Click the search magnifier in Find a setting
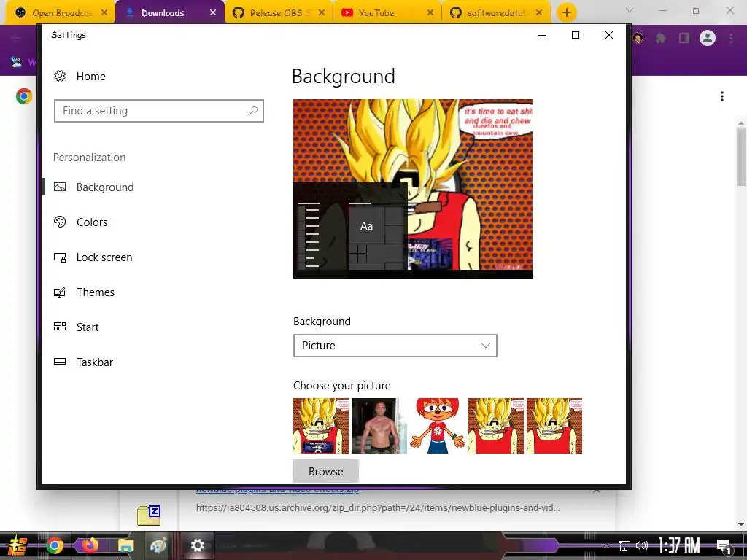Screen dimensions: 747x560 [x=253, y=111]
